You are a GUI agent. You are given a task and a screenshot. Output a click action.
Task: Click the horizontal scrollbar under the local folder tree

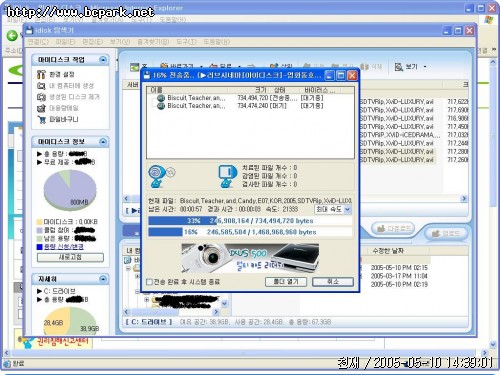[x=172, y=312]
